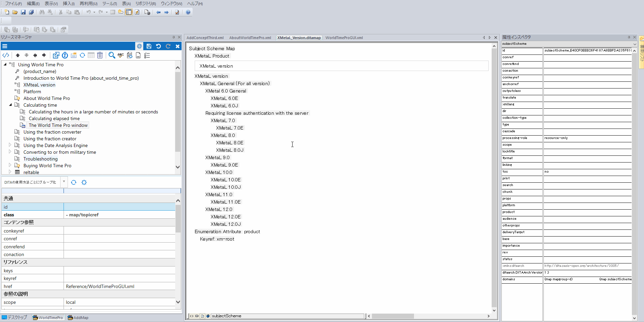Click the document horizontal scrollbar thumb

392,316
